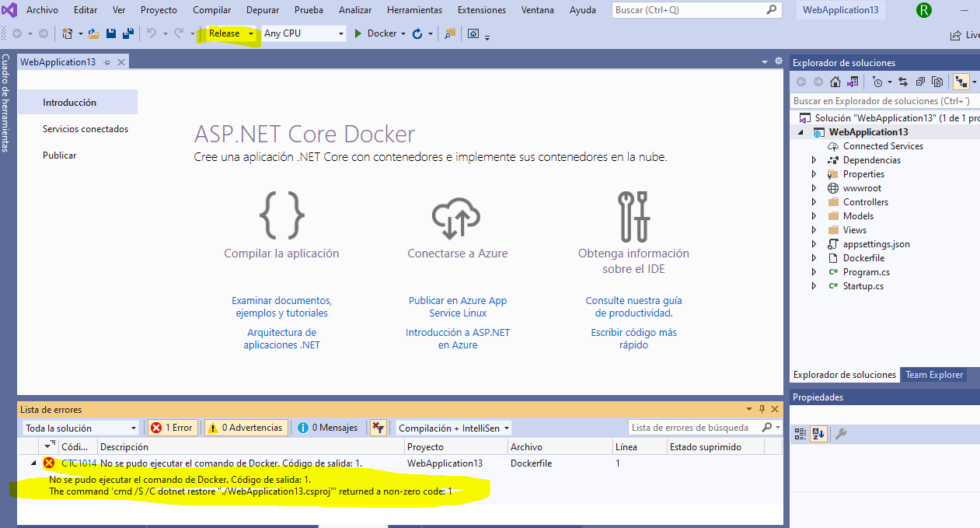Screen dimensions: 980x528
Task: Click the Refresh icon next to Docker
Action: 418,33
